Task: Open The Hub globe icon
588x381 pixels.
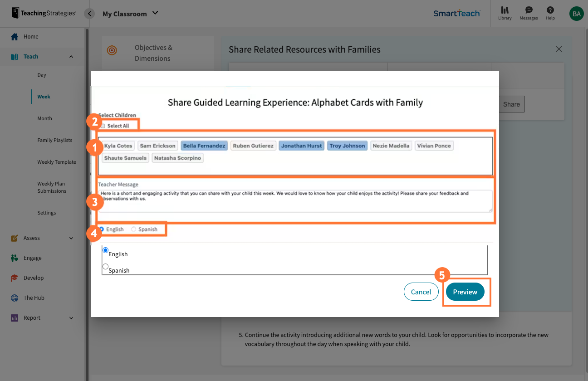Action: tap(15, 298)
